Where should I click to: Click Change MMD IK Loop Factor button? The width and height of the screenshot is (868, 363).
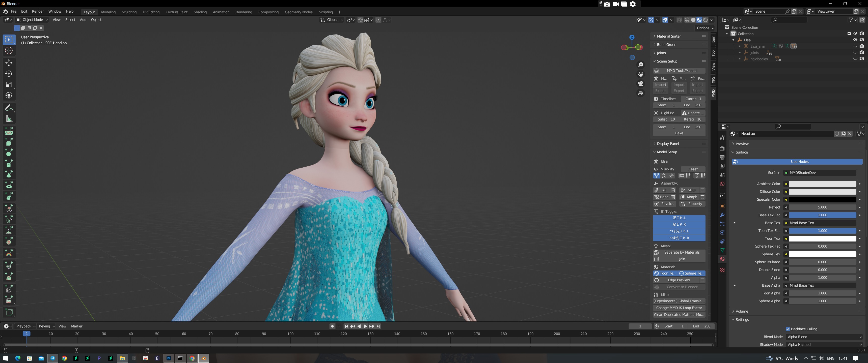coord(679,308)
